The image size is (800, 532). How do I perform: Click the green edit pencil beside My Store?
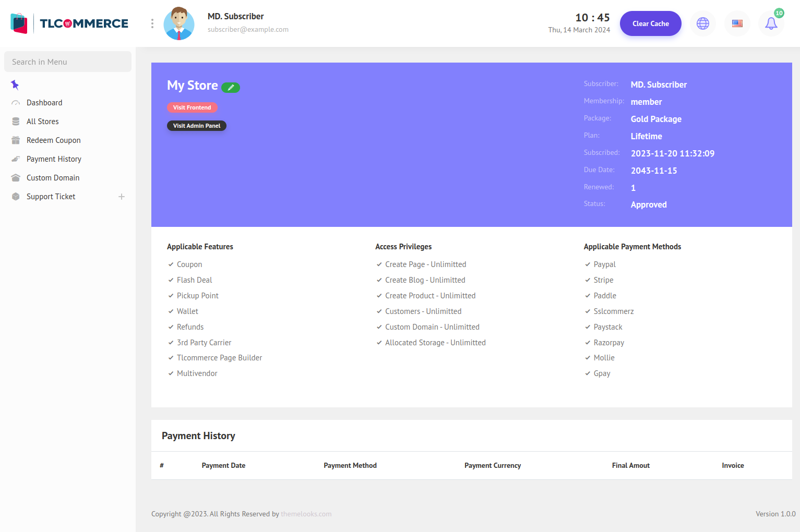[230, 88]
